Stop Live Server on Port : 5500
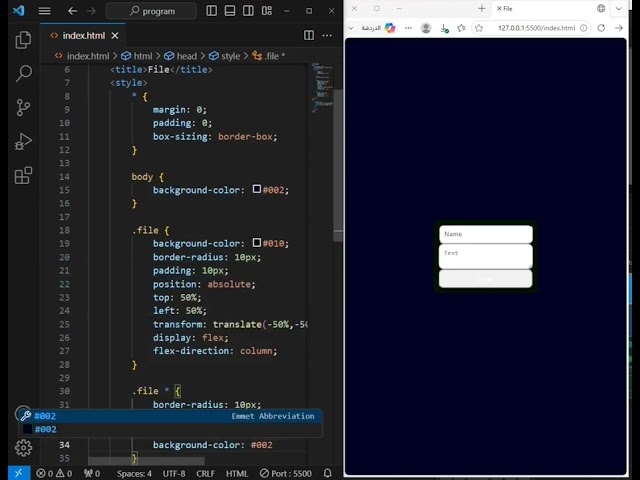The height and width of the screenshot is (480, 640). click(286, 473)
